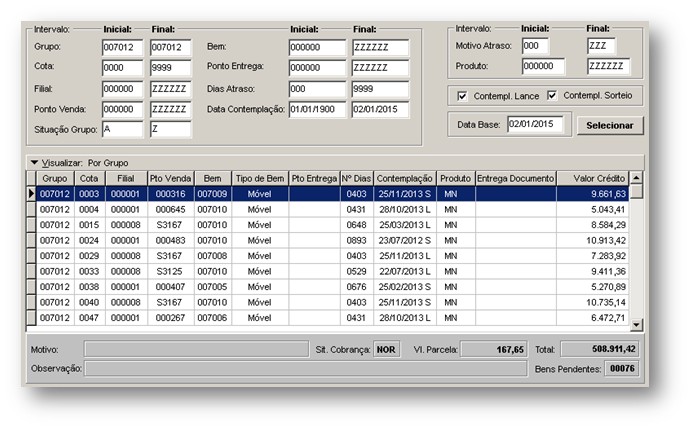The width and height of the screenshot is (691, 429).
Task: Click the Motivo Atraso Inicial field
Action: 535,46
